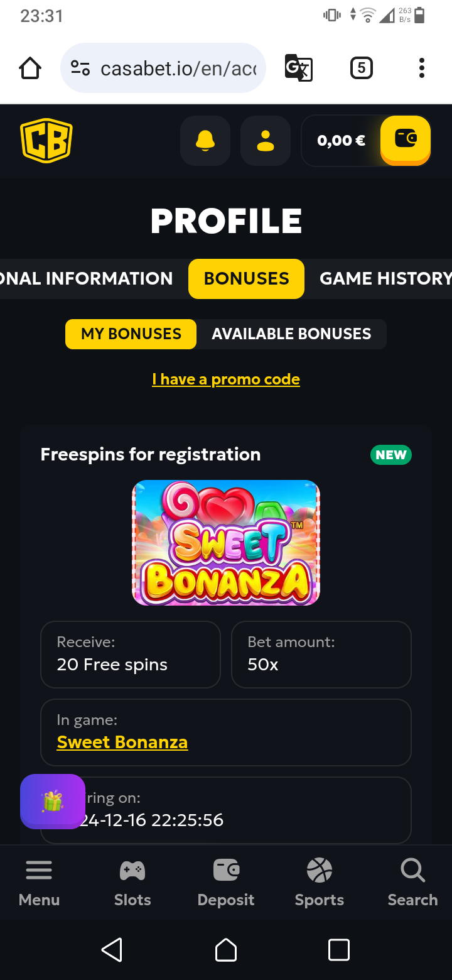Viewport: 452px width, 980px height.
Task: Tap the Sweet Bonanza game thumbnail
Action: coord(226,543)
